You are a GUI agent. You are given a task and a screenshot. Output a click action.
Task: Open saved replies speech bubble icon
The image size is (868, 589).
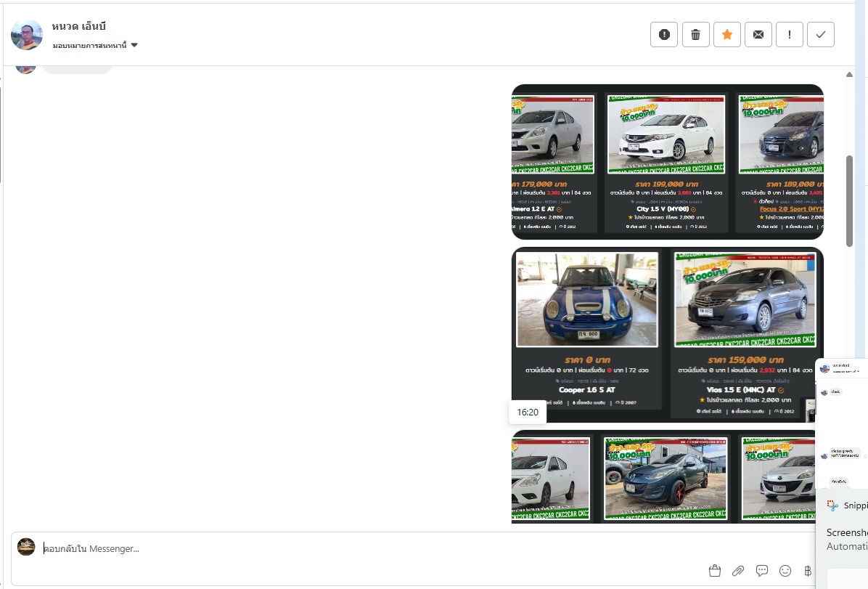tap(762, 570)
